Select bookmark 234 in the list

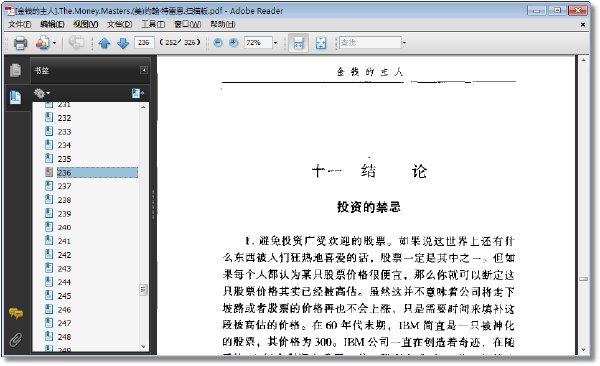tap(64, 145)
